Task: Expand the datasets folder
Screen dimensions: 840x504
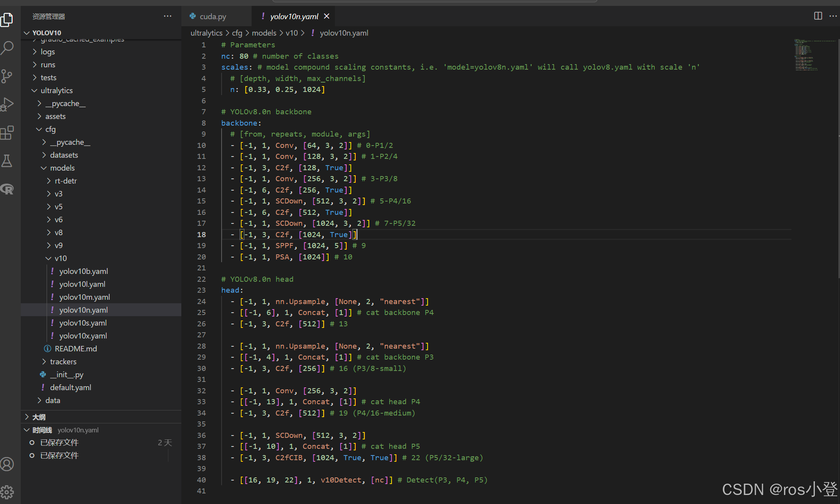Action: [x=101, y=155]
